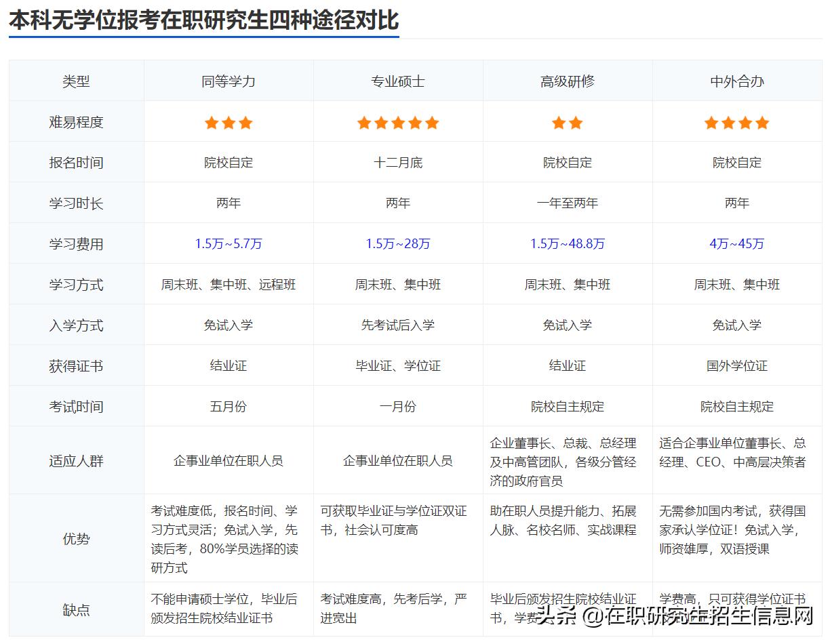Click the third star in 专业硕士 rating
The height and width of the screenshot is (644, 832).
click(397, 123)
